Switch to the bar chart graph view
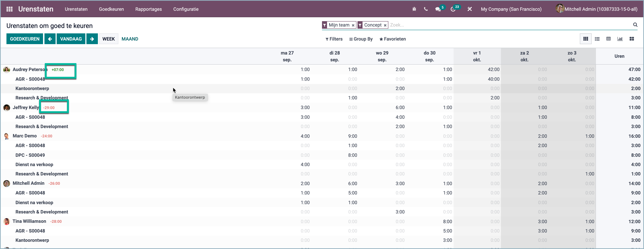The image size is (644, 249). coord(620,39)
